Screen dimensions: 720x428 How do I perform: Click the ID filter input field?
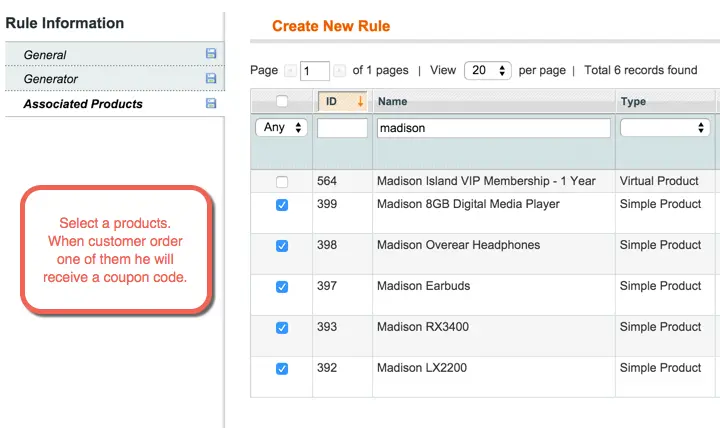pos(342,128)
